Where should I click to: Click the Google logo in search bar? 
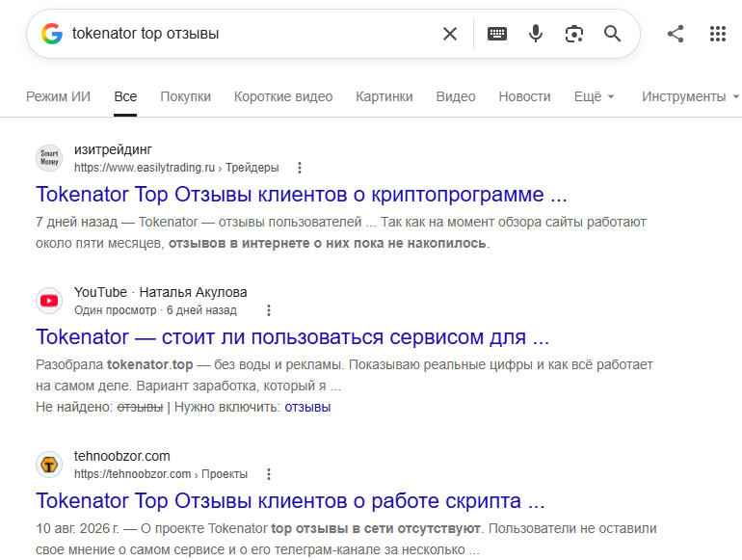point(52,34)
